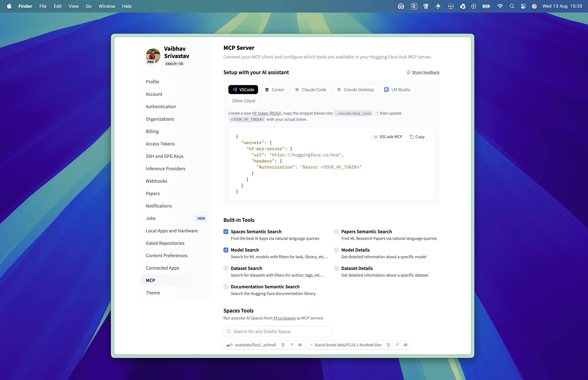This screenshot has height=380, width=588.
Task: Click the Search for any Gradio Space field
Action: pos(277,331)
